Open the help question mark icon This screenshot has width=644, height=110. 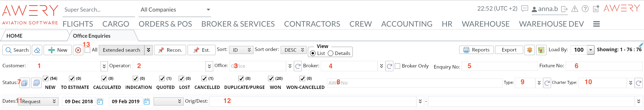585,9
